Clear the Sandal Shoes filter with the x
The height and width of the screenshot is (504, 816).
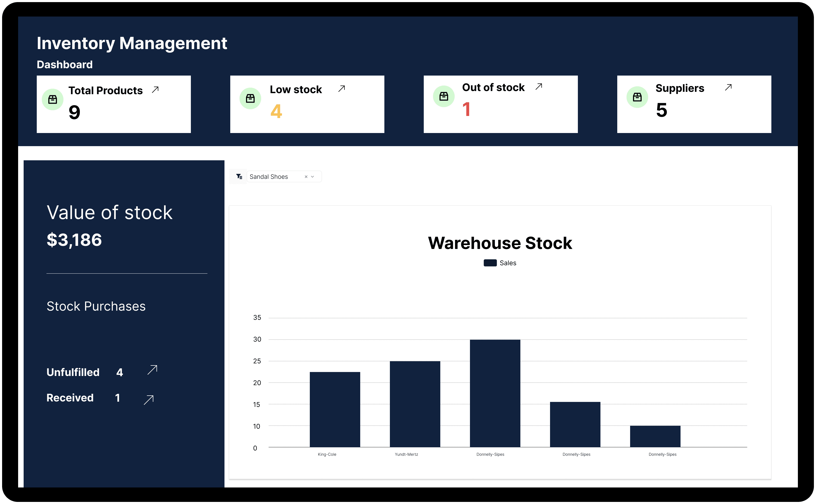(x=306, y=177)
